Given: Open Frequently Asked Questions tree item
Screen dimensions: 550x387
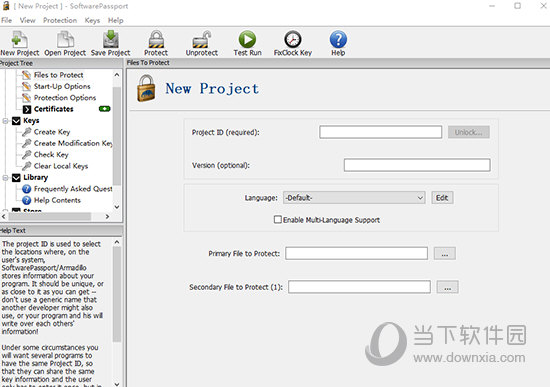Looking at the screenshot, I should click(x=73, y=189).
